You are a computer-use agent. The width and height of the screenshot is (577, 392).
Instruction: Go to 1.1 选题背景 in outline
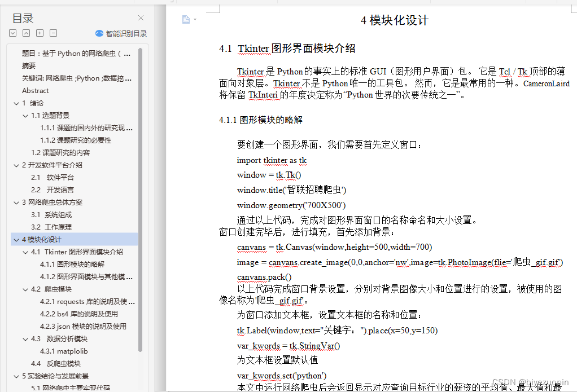[x=50, y=116]
